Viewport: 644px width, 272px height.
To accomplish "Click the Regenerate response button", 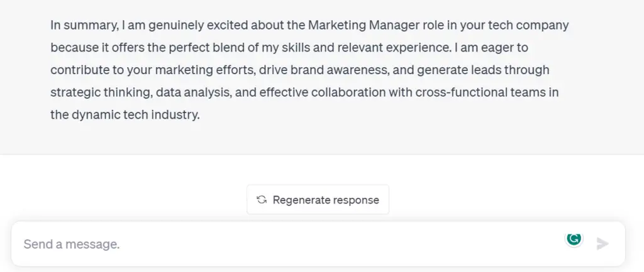I will pos(318,199).
